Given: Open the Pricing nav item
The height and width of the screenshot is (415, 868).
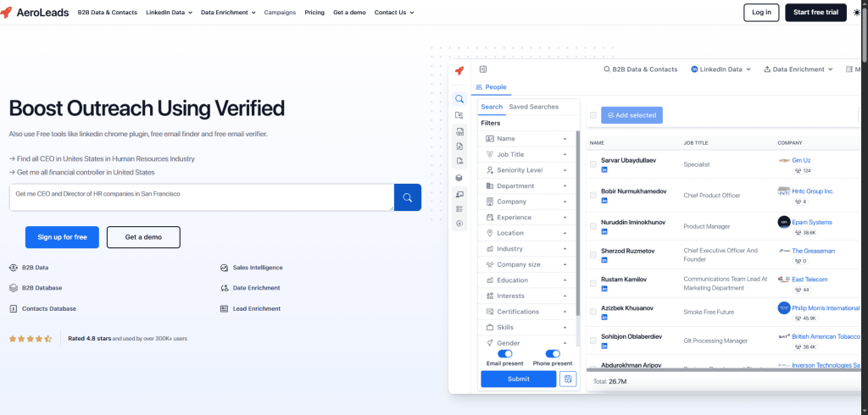Looking at the screenshot, I should point(314,12).
